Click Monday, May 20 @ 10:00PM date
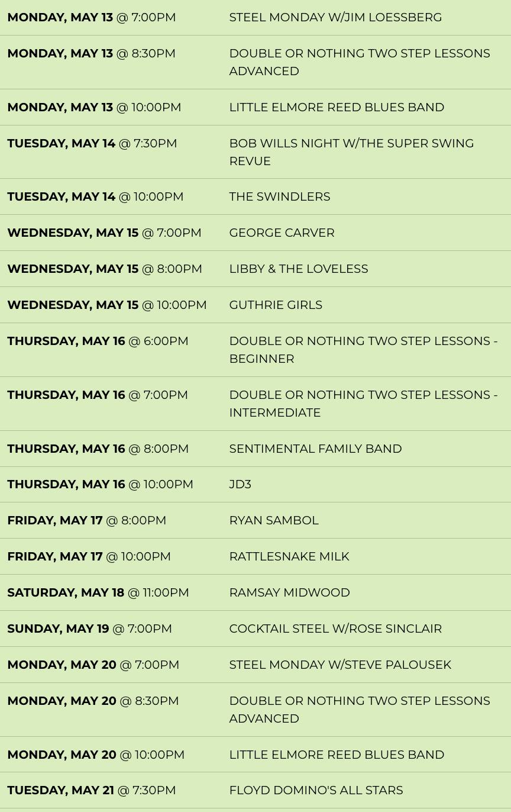Viewport: 511px width, 812px height. [96, 755]
